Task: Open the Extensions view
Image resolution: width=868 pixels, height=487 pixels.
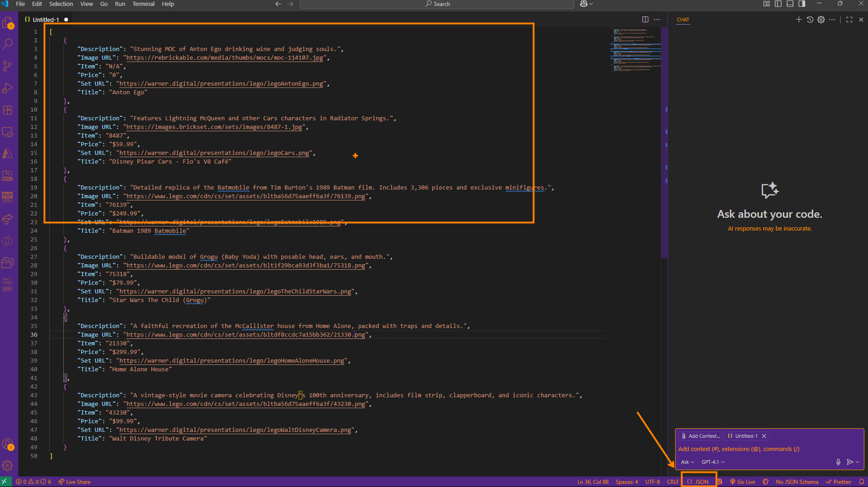Action: 8,110
